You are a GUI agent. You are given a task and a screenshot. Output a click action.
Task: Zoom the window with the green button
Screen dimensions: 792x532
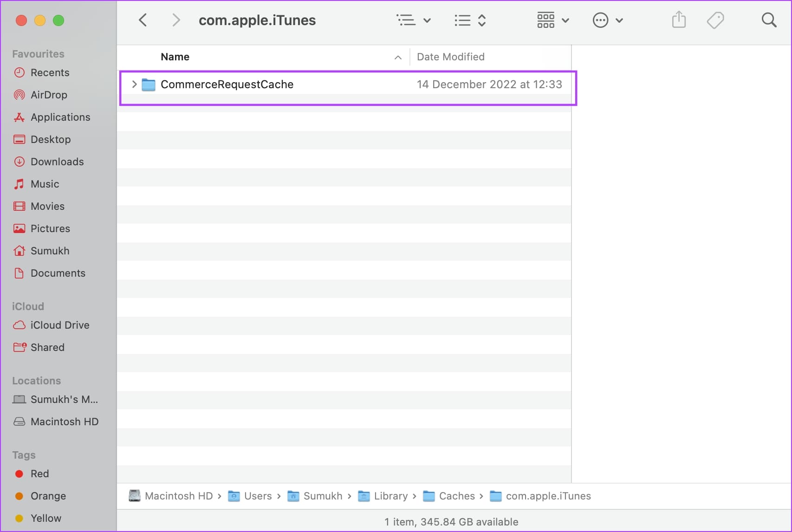(58, 20)
